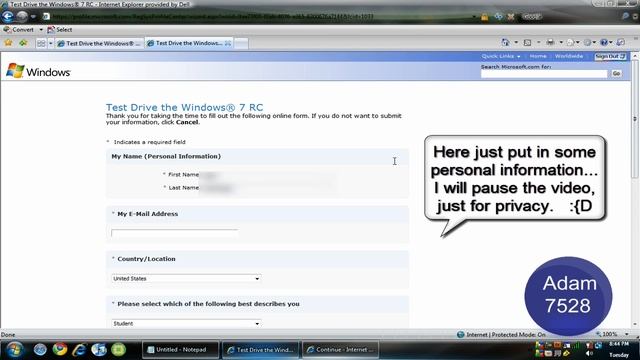Click the Test Drive the Wind... taskbar button
Screen dimensions: 640x360
261,350
